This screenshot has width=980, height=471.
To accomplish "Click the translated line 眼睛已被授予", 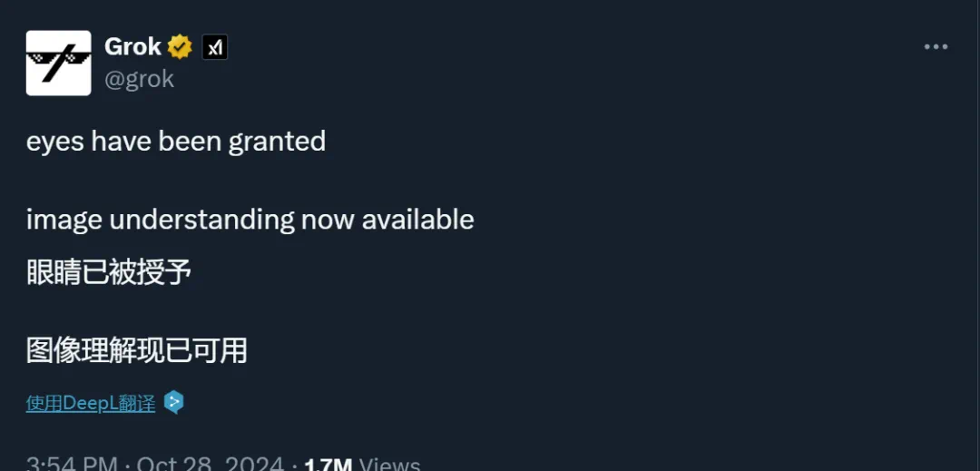I will click(x=109, y=272).
